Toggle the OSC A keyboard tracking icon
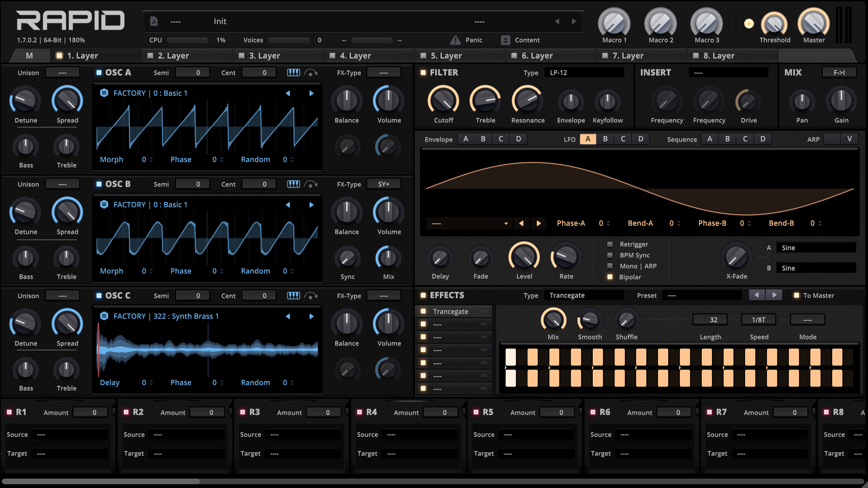 (293, 72)
